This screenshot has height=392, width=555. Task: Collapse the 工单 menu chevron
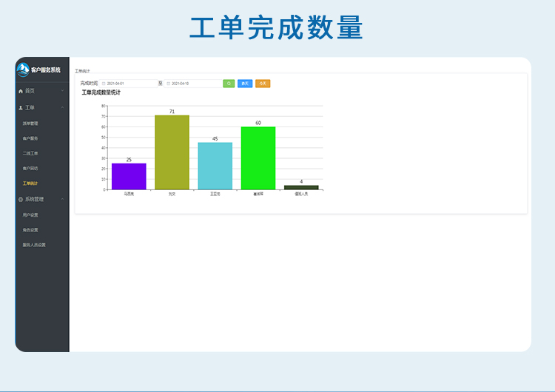click(62, 108)
